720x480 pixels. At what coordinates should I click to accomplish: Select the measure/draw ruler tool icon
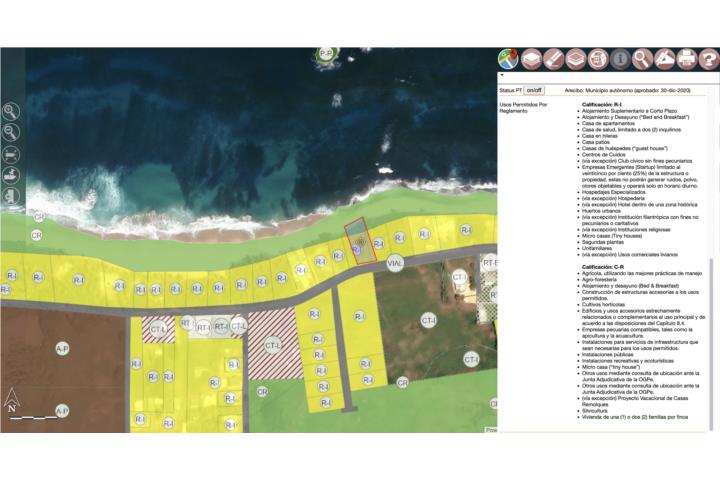tap(664, 59)
